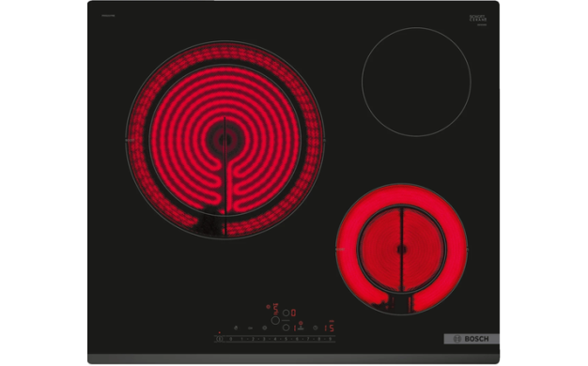
Task: Click the red 0 power level display
Action: coord(293,313)
